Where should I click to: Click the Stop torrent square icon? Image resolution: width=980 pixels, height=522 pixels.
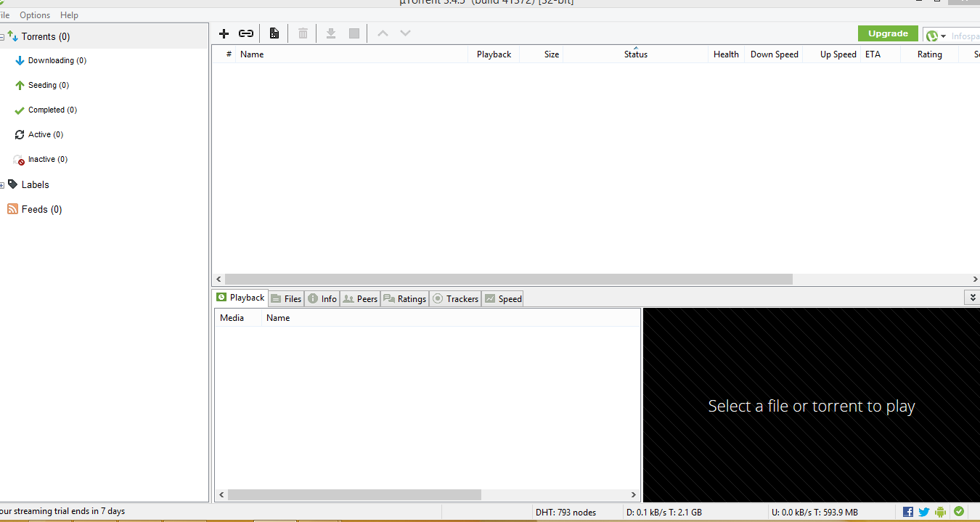(354, 33)
